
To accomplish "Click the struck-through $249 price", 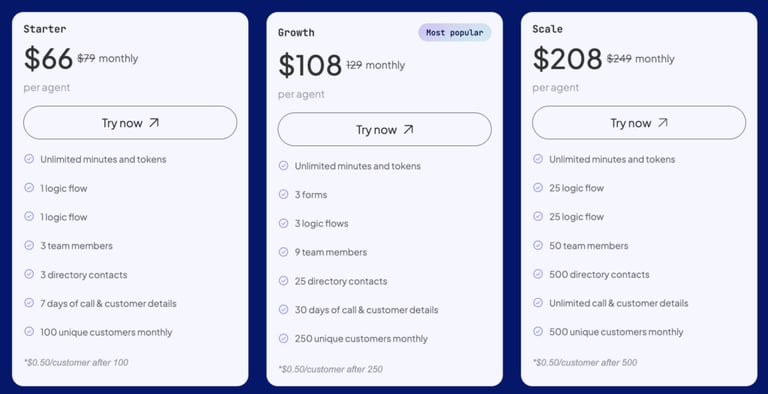I will 619,59.
